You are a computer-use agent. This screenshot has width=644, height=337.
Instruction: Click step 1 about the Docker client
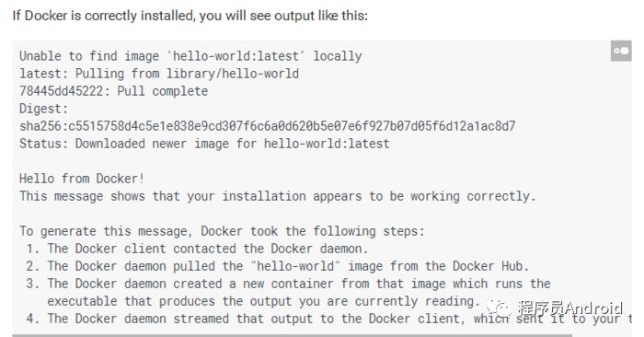[197, 249]
